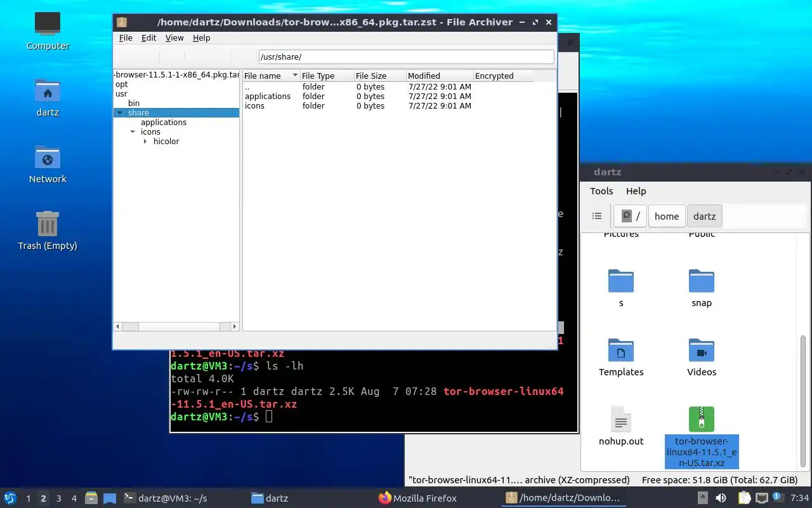This screenshot has width=812, height=508.
Task: Click the volume icon in system tray
Action: tap(721, 498)
